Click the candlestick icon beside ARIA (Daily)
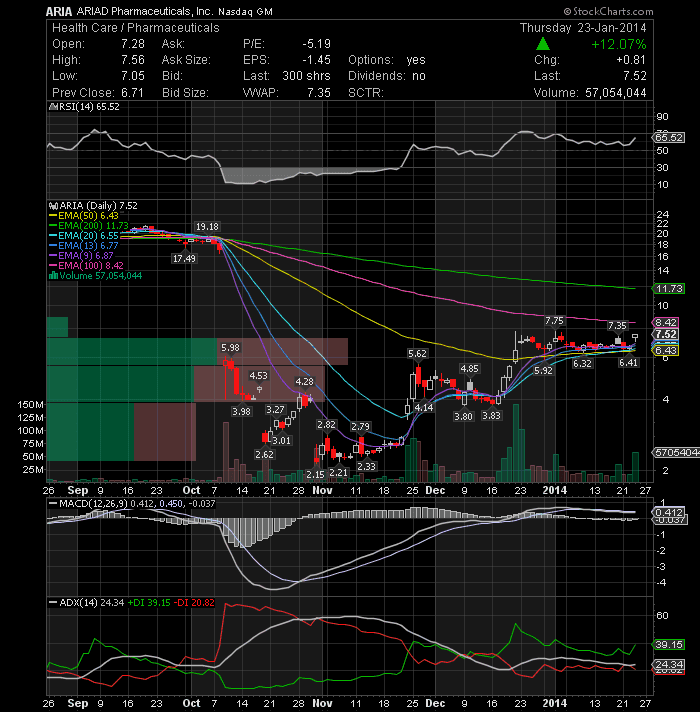The height and width of the screenshot is (712, 700). 53,206
